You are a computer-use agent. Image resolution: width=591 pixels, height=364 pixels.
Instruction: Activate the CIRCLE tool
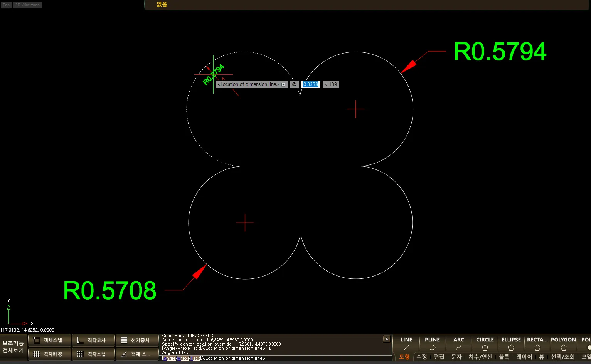[x=485, y=343]
